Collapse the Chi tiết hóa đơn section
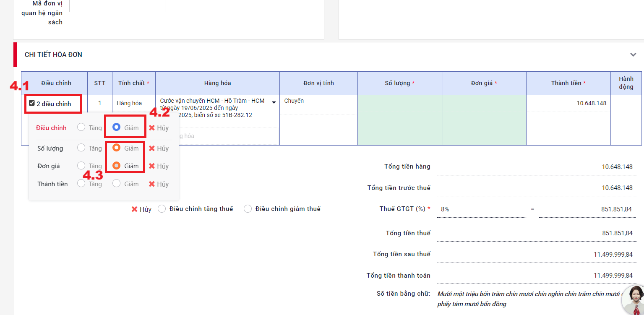This screenshot has width=644, height=315. click(x=633, y=55)
